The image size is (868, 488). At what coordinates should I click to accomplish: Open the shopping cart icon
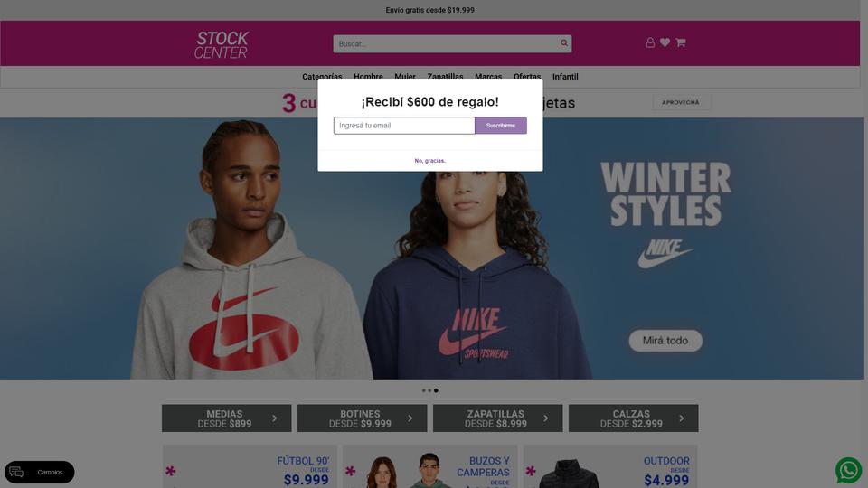point(681,42)
